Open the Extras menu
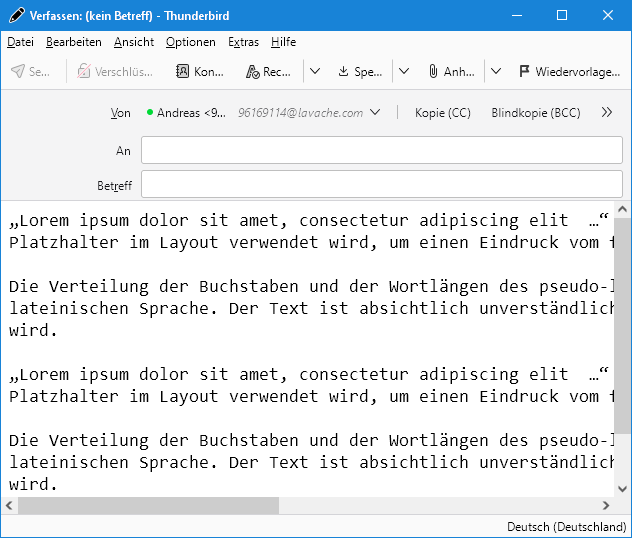The image size is (632, 538). (243, 42)
